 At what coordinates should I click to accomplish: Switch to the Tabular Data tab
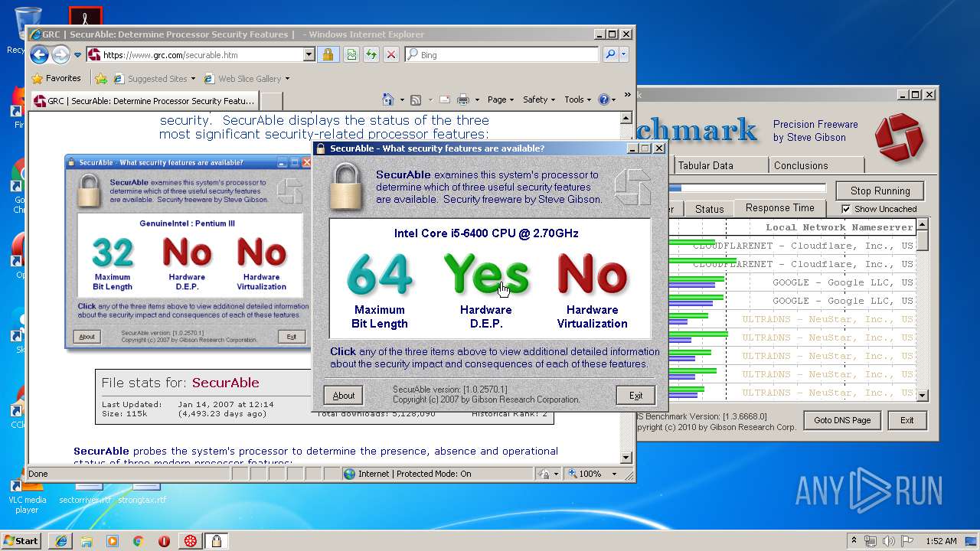pos(720,165)
